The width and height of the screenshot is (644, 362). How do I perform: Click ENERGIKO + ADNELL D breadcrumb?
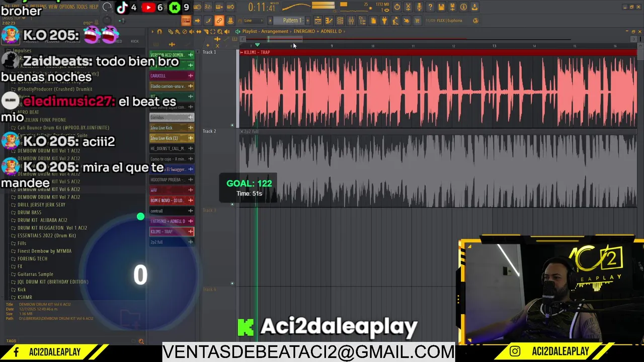click(317, 31)
